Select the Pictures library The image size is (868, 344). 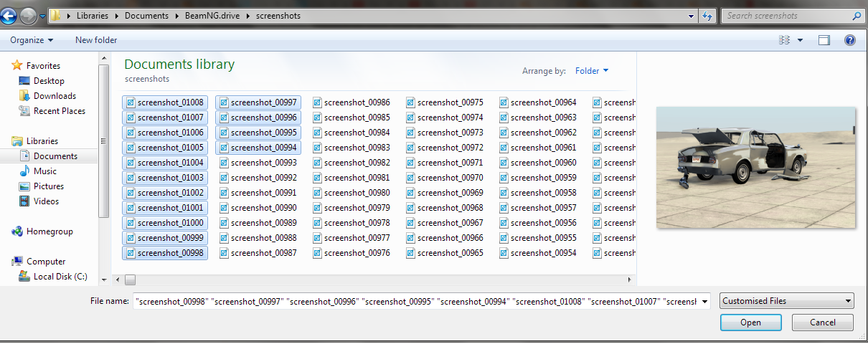[x=49, y=186]
